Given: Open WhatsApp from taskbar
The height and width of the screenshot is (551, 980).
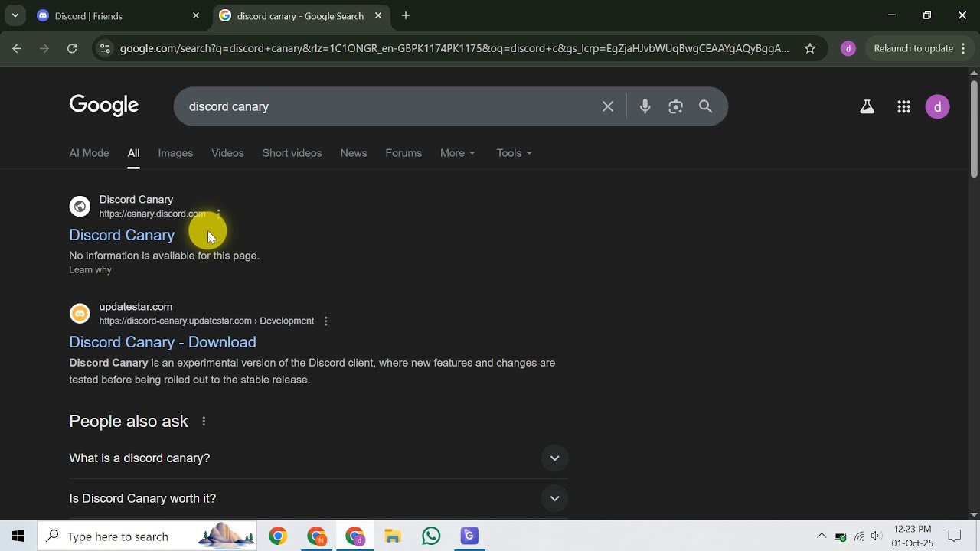Looking at the screenshot, I should (431, 536).
